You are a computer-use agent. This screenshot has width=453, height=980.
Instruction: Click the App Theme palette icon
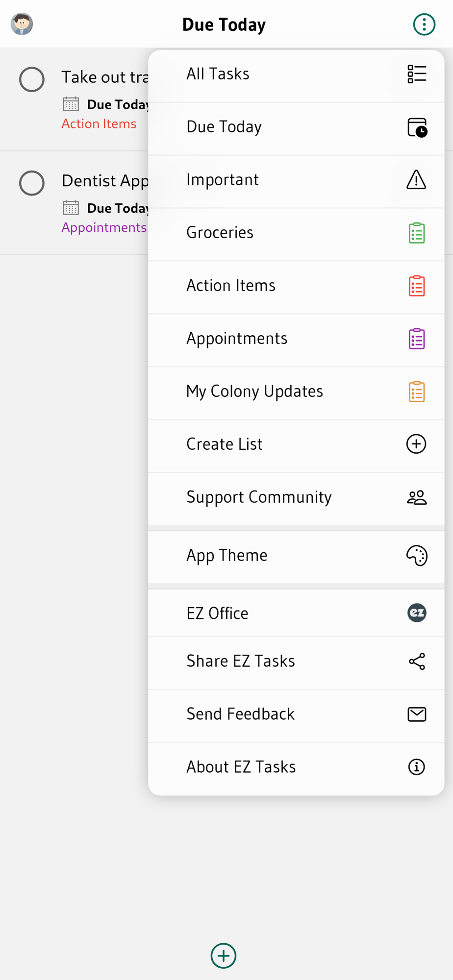(417, 556)
